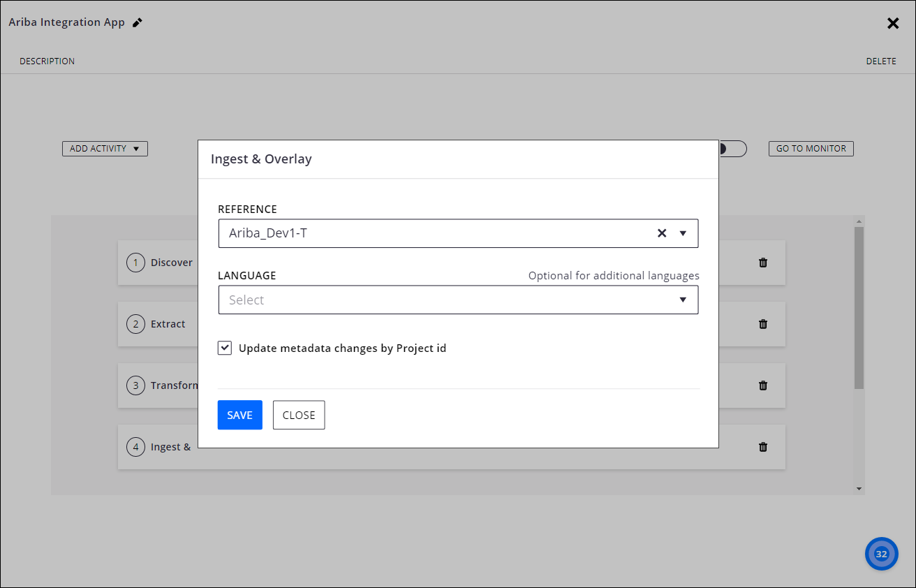Click the scrollbar up arrow in activity list
Screen dimensions: 916x588
pos(859,221)
